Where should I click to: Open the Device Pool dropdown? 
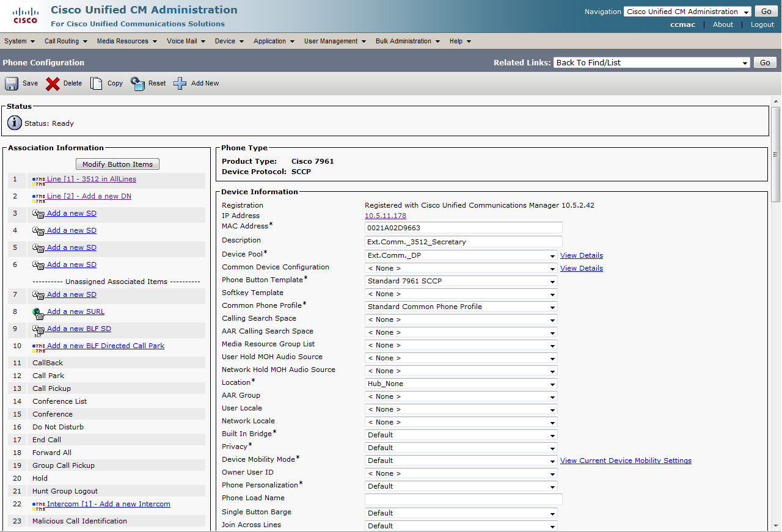(461, 255)
